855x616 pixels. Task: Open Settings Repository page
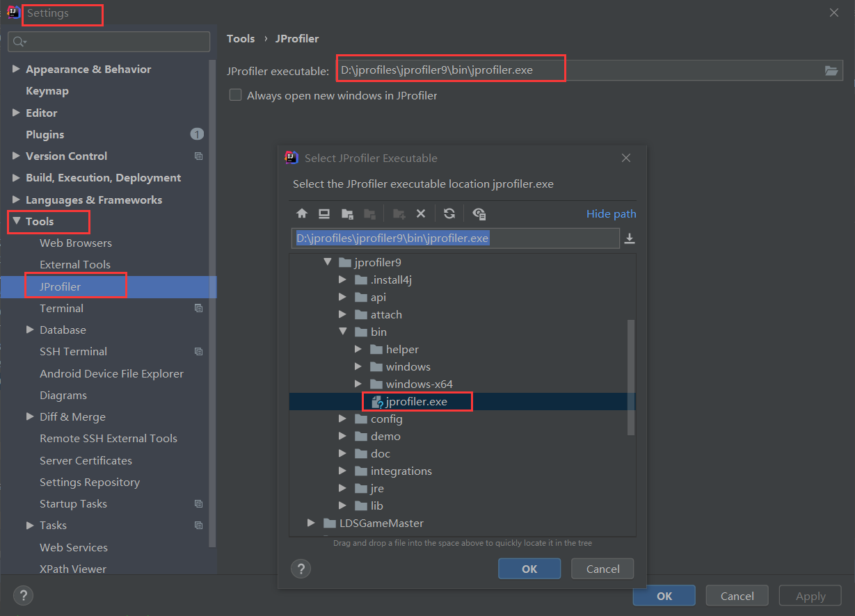(x=90, y=482)
